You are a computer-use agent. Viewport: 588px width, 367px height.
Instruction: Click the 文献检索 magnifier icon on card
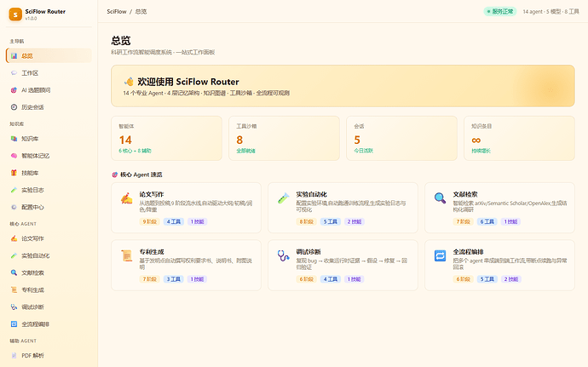coord(440,198)
